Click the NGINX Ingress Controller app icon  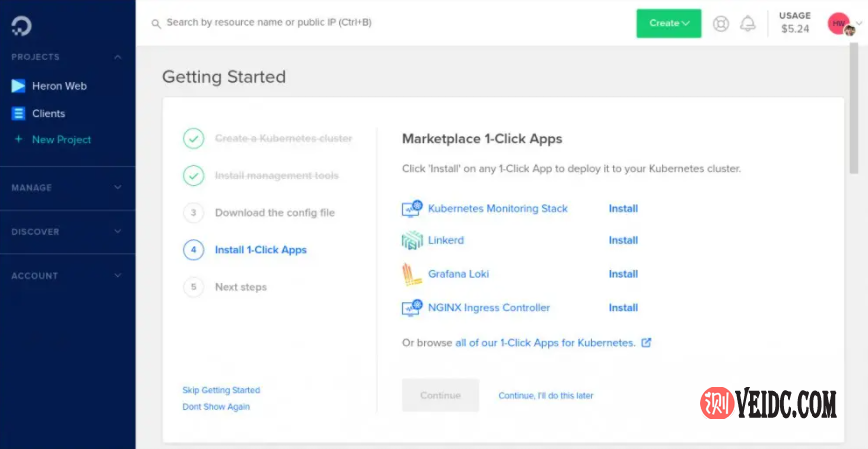pos(412,308)
